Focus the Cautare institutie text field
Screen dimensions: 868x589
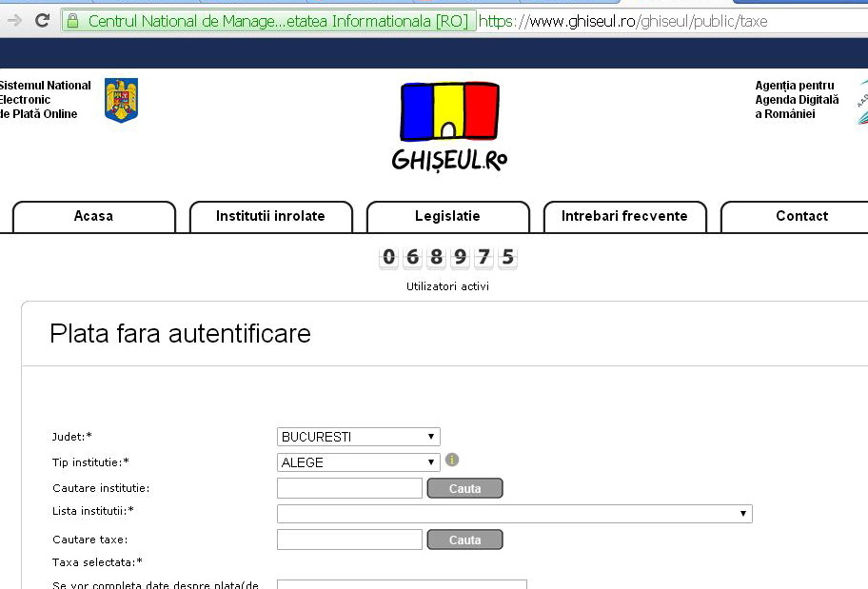(349, 488)
